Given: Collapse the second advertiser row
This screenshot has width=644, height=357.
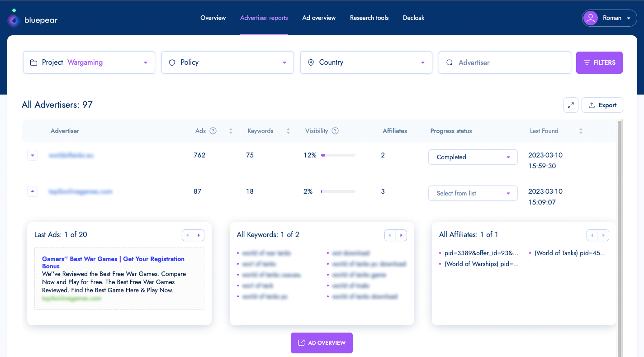Looking at the screenshot, I should pyautogui.click(x=32, y=191).
